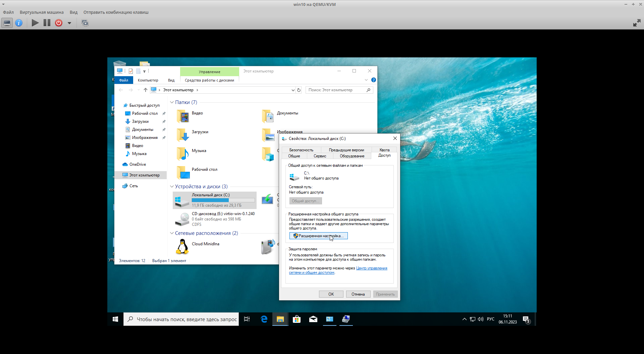Image resolution: width=644 pixels, height=354 pixels.
Task: Unpin Изображения from Quick access
Action: pyautogui.click(x=164, y=138)
